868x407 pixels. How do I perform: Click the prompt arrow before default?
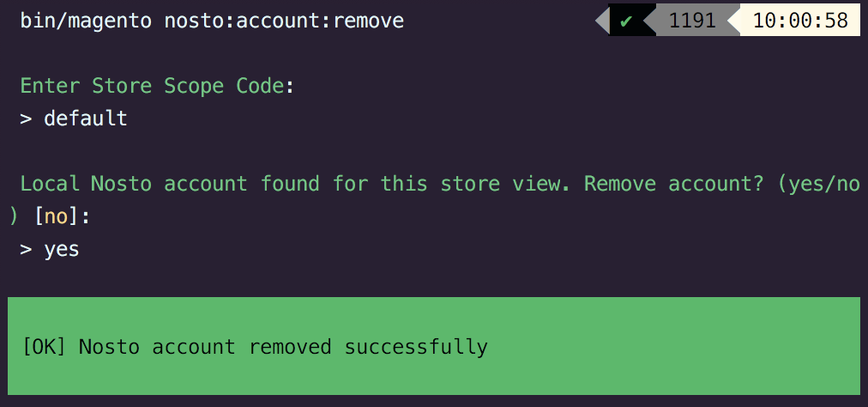[27, 118]
